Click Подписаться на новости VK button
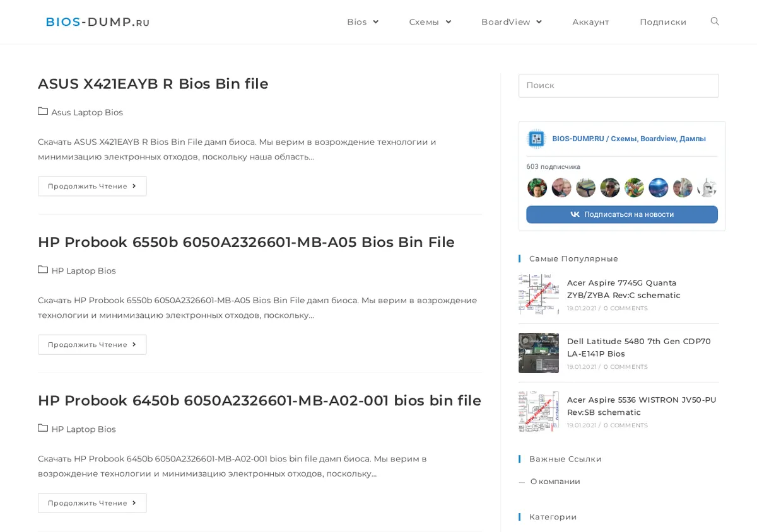The height and width of the screenshot is (532, 757). 622,214
